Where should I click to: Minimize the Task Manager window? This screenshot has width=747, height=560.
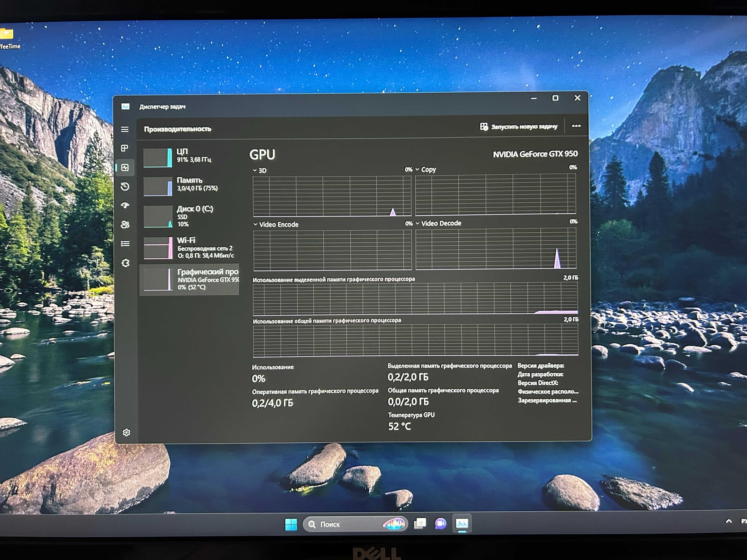click(534, 98)
